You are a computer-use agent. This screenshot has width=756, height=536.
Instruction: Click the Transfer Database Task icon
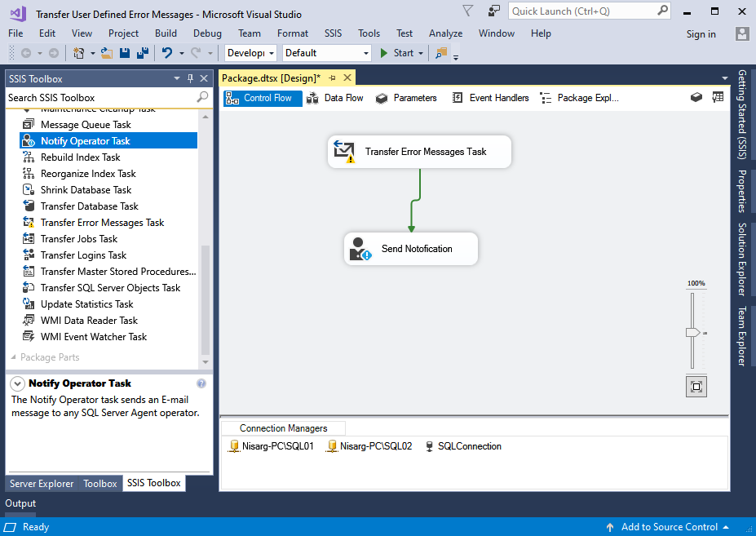coord(29,206)
